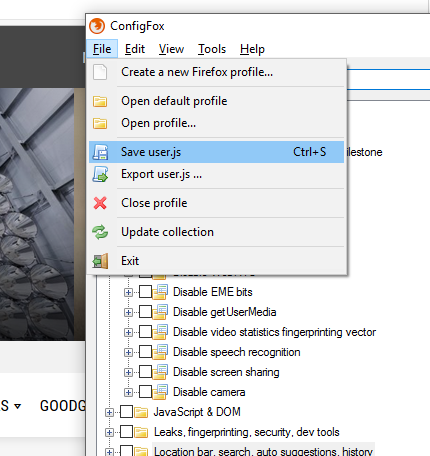430x456 pixels.
Task: Click the ConfigFox logo in title bar
Action: coord(97,26)
